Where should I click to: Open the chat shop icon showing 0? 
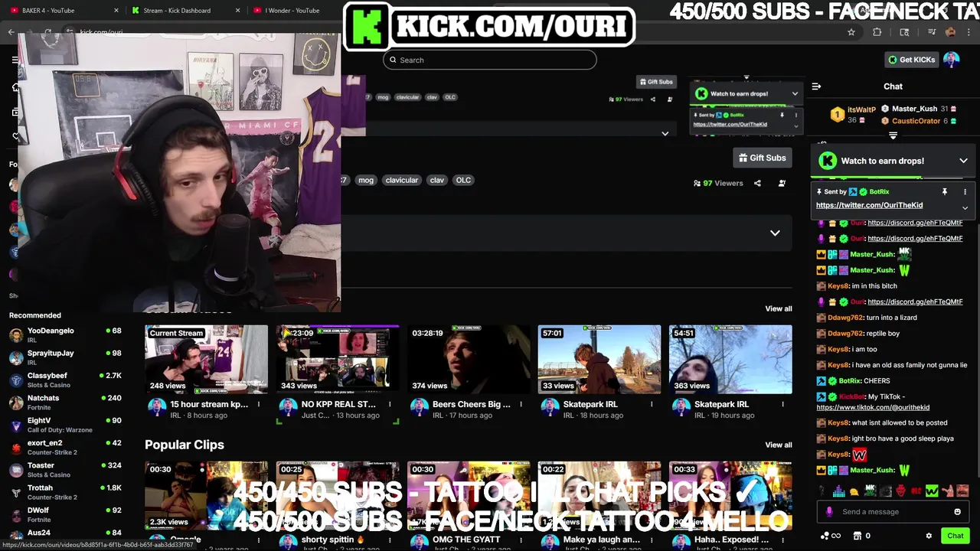[x=861, y=536]
